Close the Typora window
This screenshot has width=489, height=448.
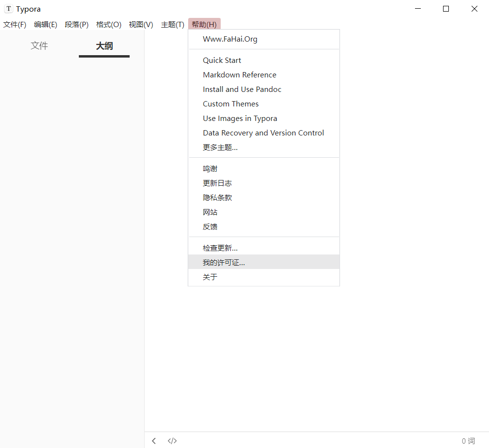pos(474,9)
